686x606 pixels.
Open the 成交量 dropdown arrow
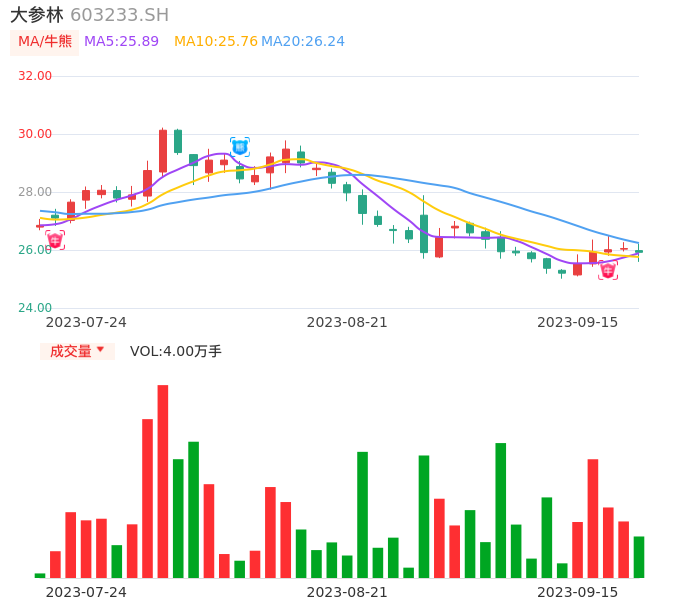pos(100,350)
